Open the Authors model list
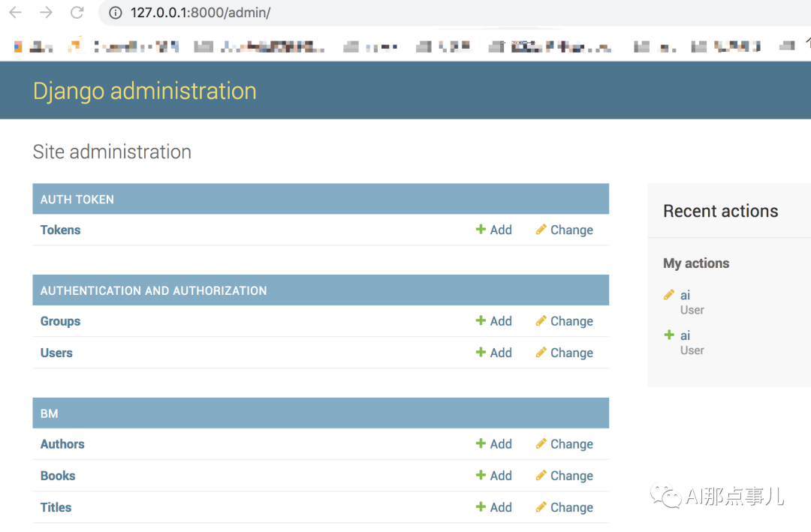811x532 pixels. pos(62,445)
